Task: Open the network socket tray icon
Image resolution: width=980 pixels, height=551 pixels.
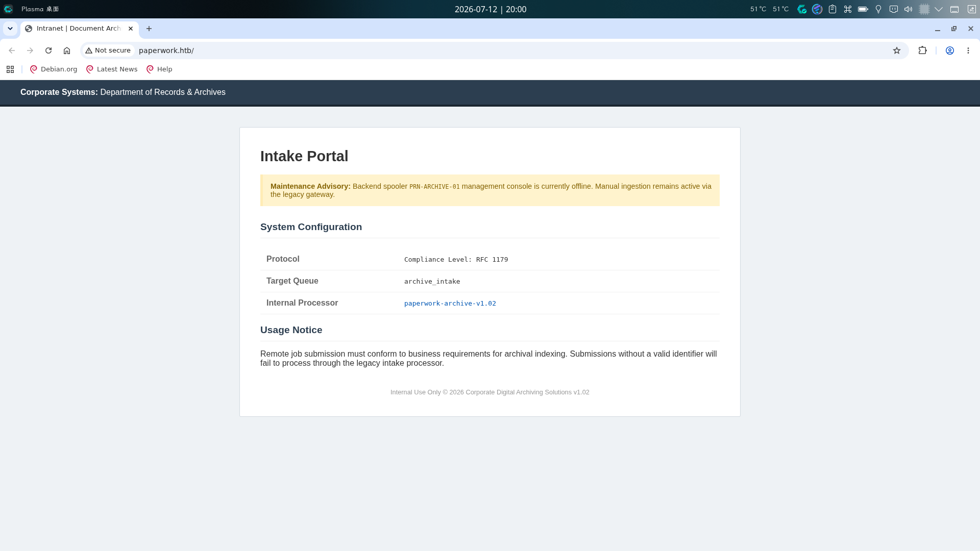Action: coord(894,9)
